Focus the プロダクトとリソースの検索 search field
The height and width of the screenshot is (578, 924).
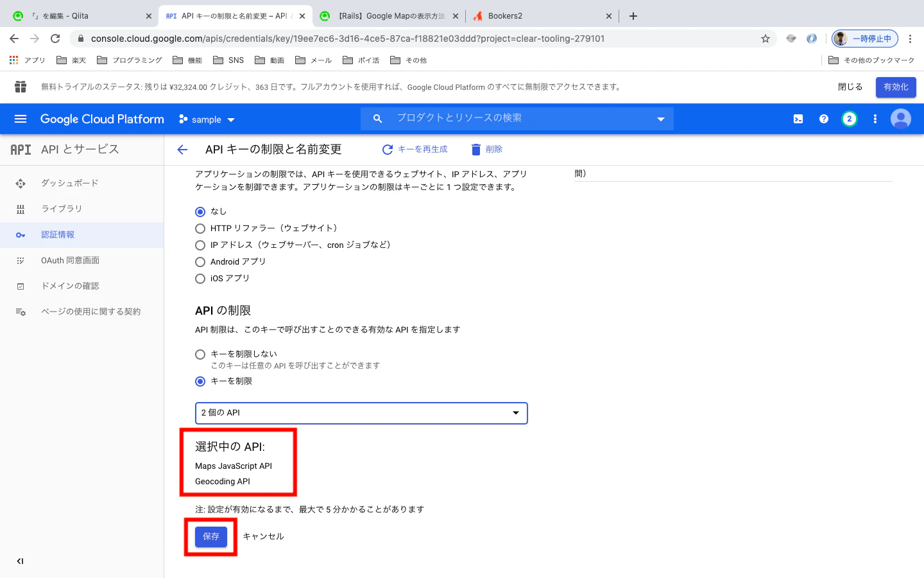517,118
